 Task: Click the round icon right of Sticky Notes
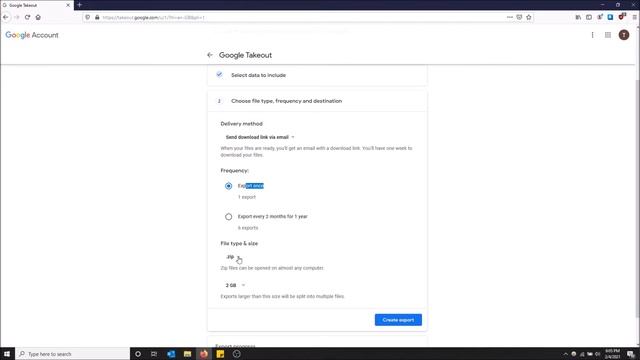tap(236, 354)
